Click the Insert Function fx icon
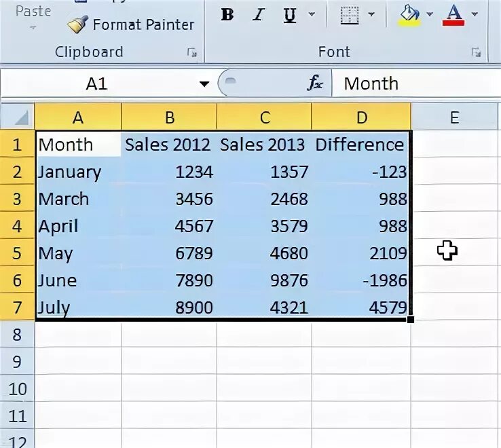Screen dimensions: 501x448 (x=316, y=83)
